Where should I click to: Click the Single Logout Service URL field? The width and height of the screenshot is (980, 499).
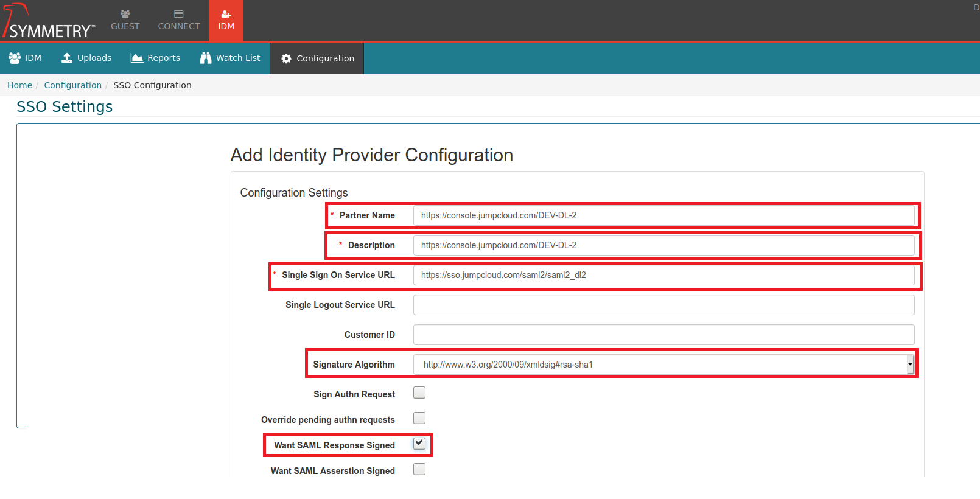664,305
